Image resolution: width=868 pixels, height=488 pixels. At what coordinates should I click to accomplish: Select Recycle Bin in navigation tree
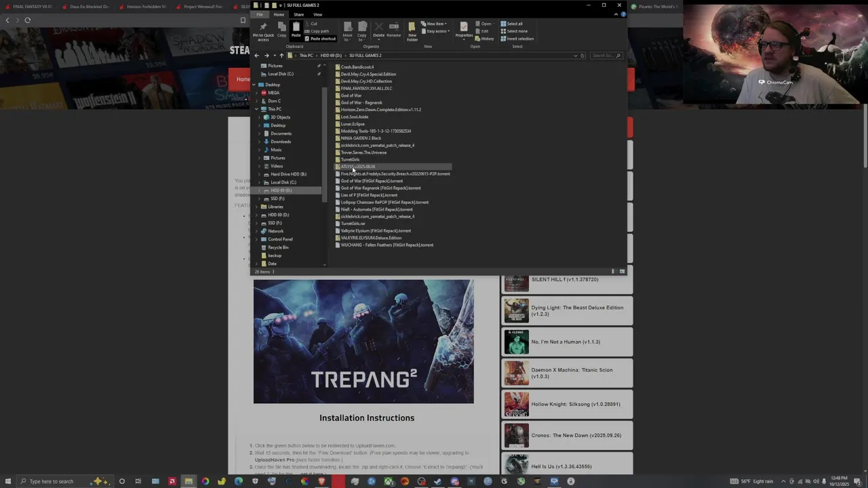click(x=277, y=247)
